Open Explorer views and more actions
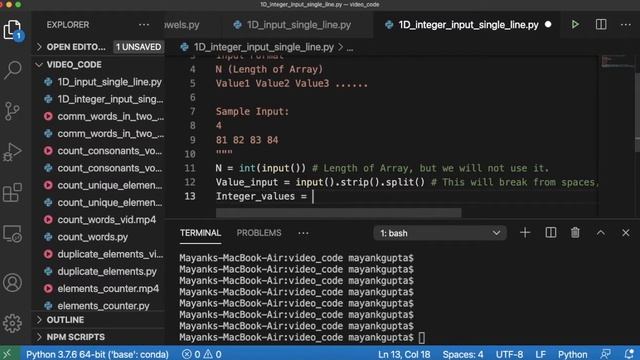Image resolution: width=640 pixels, height=360 pixels. click(144, 24)
